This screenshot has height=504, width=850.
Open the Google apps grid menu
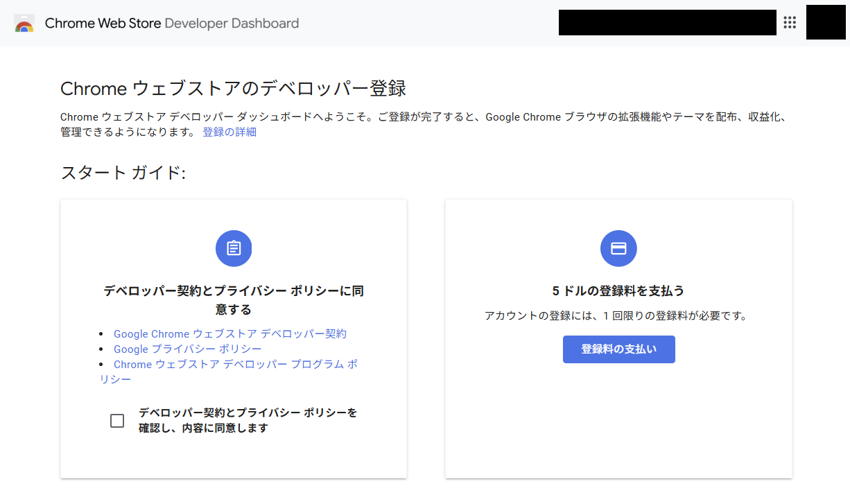pos(790,23)
